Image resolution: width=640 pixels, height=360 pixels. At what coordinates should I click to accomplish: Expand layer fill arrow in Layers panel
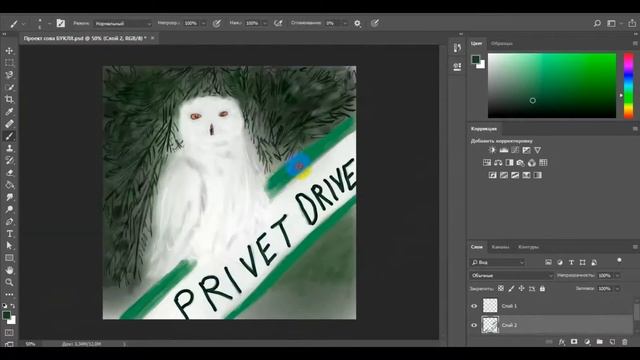click(x=617, y=289)
